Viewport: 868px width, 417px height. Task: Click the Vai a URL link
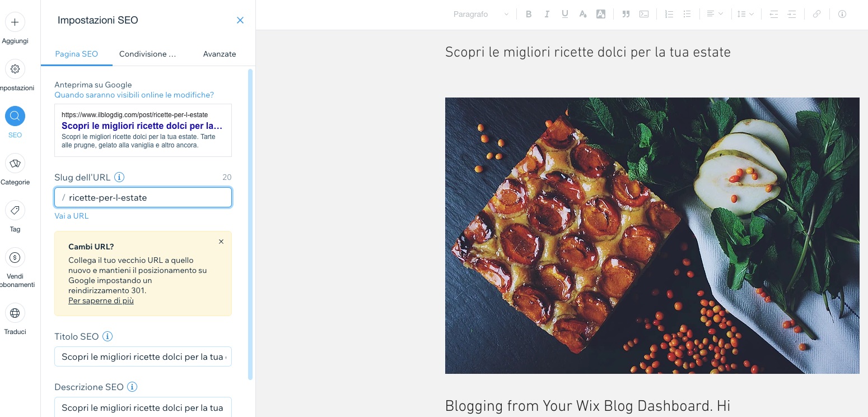pos(71,216)
